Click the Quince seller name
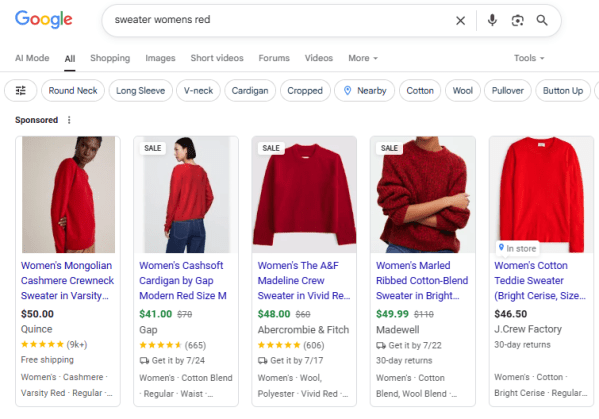Viewport: 599px width, 419px height. pos(36,329)
